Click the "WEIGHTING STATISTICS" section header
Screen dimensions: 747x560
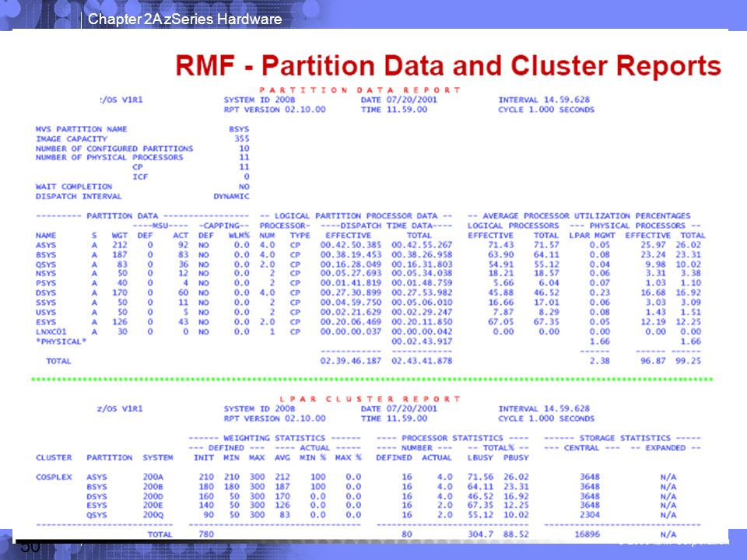pyautogui.click(x=275, y=438)
